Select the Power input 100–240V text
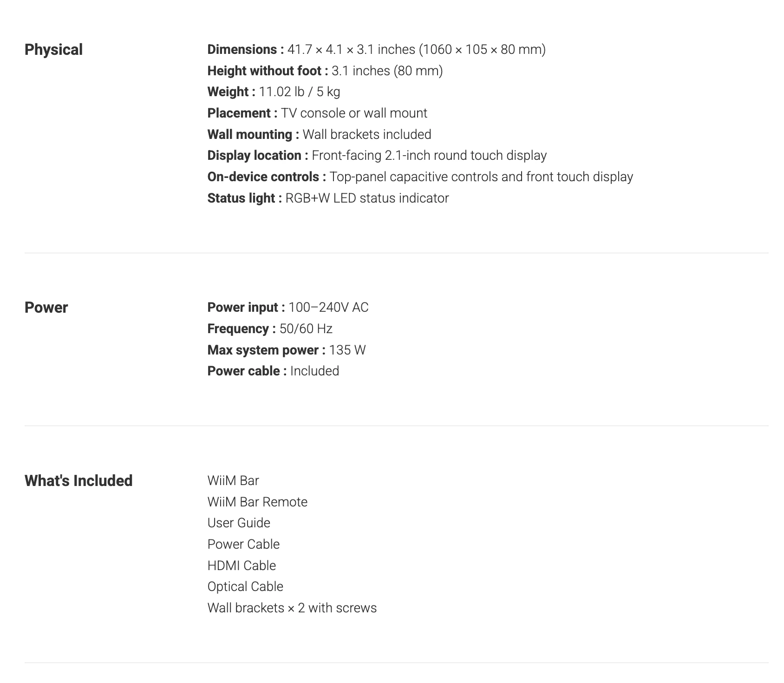784x683 pixels. [x=288, y=307]
